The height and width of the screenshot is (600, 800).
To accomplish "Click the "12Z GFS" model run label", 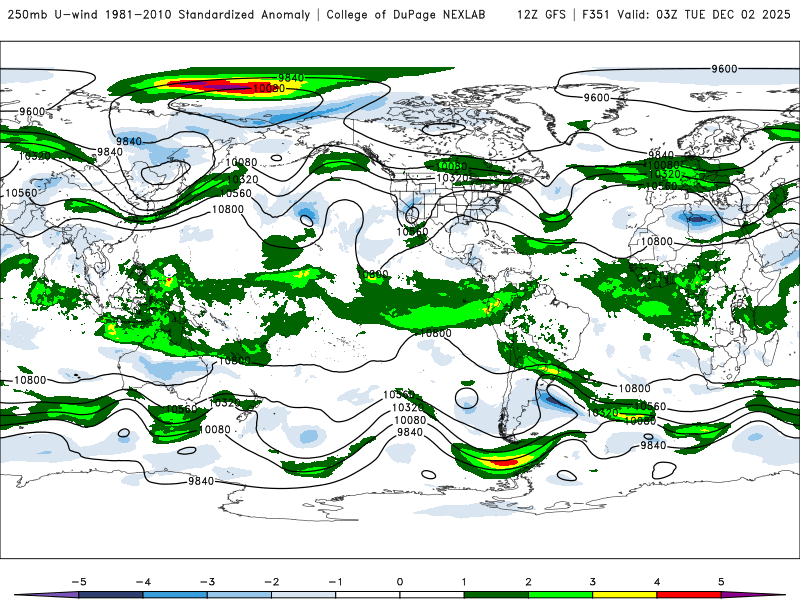I will (x=541, y=14).
